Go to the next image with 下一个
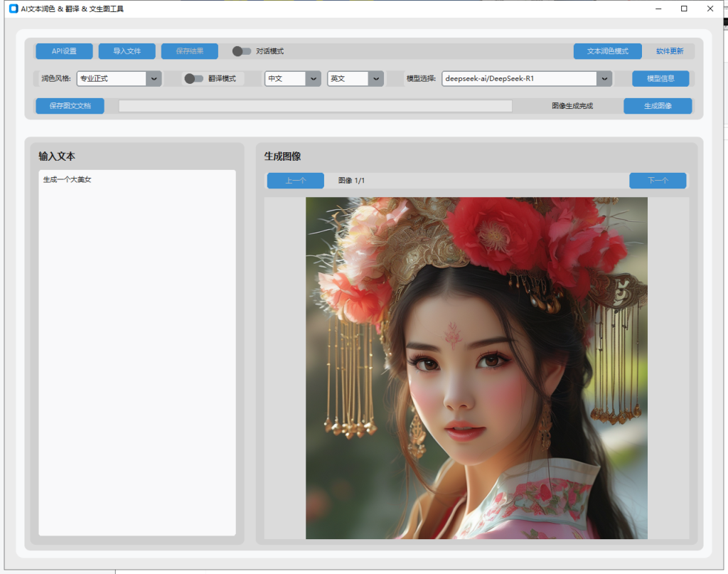The width and height of the screenshot is (728, 574). click(658, 181)
